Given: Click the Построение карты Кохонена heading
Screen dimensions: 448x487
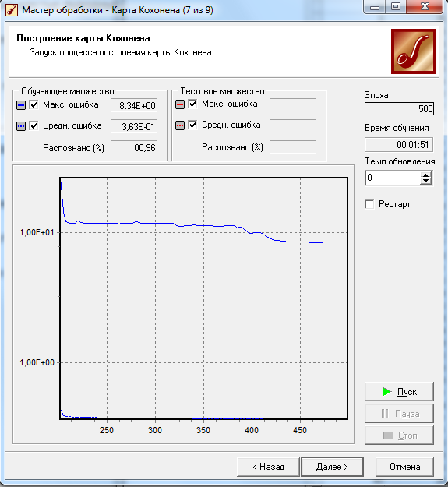Looking at the screenshot, I should pyautogui.click(x=83, y=38).
